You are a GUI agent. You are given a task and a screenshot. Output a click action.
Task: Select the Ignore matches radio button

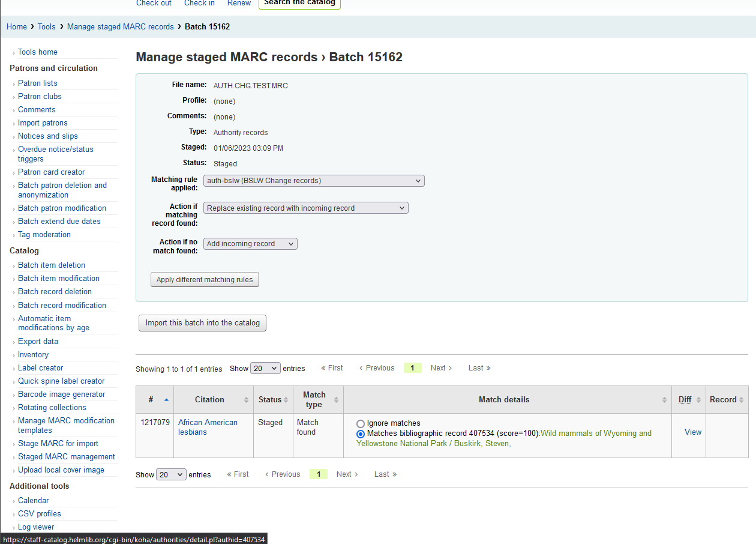point(361,423)
